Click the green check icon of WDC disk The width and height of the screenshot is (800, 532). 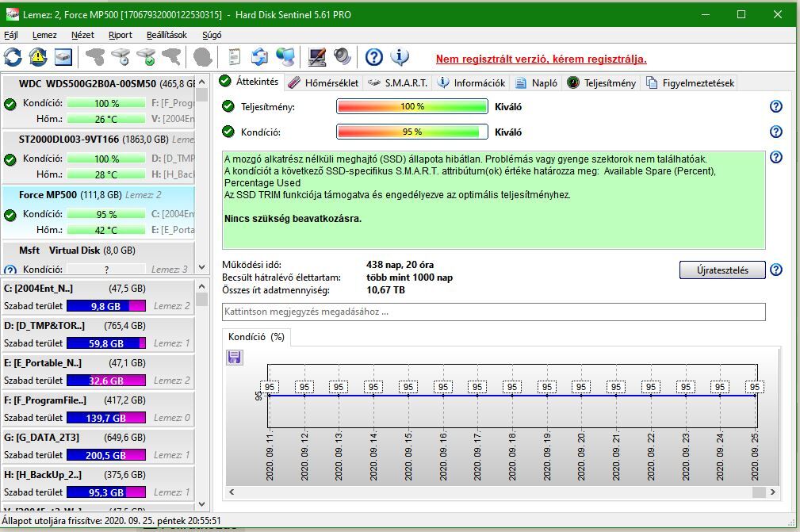point(10,105)
